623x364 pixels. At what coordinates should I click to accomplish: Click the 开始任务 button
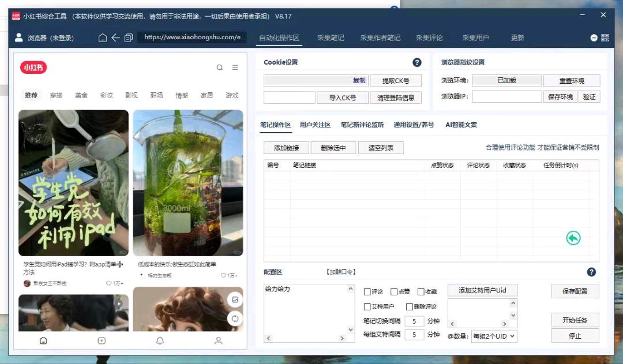point(575,320)
